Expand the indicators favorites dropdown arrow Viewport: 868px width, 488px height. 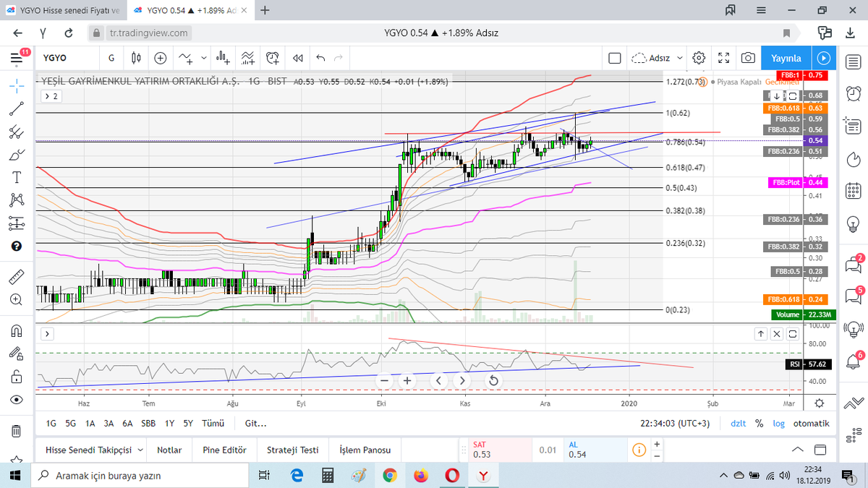pyautogui.click(x=204, y=58)
